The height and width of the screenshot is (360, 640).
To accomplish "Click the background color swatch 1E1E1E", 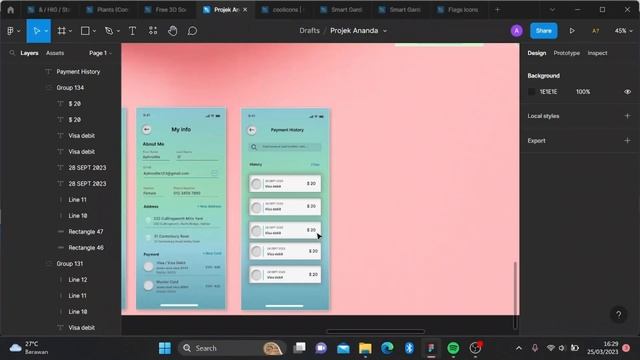I will tap(531, 92).
